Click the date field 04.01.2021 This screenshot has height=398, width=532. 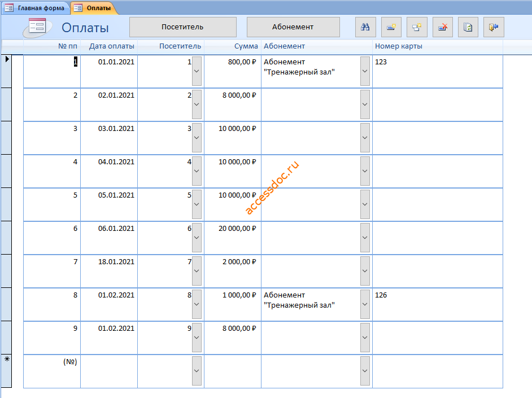[x=109, y=171]
